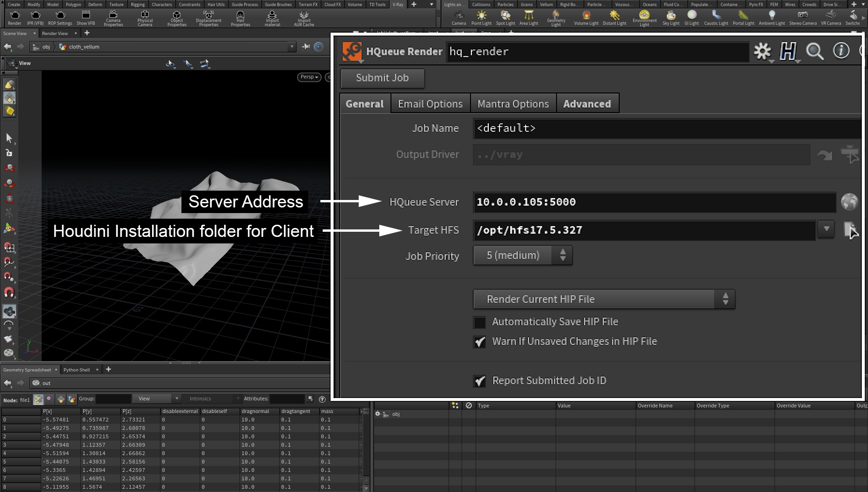Add a Distant Light from shelf

coord(614,18)
